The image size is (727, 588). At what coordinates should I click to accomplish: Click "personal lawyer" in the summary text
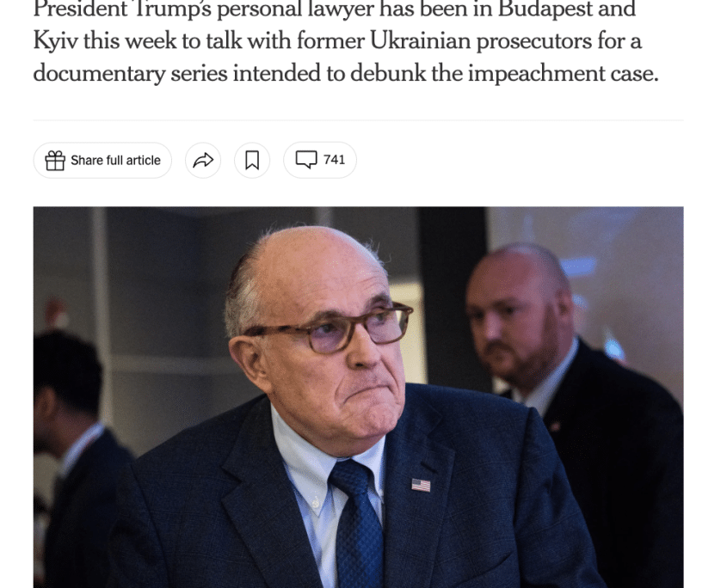point(295,9)
